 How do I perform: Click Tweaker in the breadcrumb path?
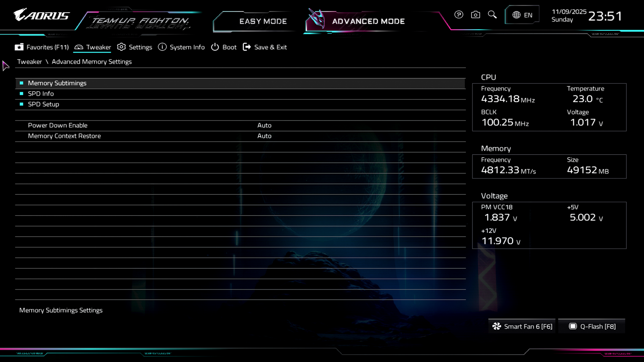(30, 62)
